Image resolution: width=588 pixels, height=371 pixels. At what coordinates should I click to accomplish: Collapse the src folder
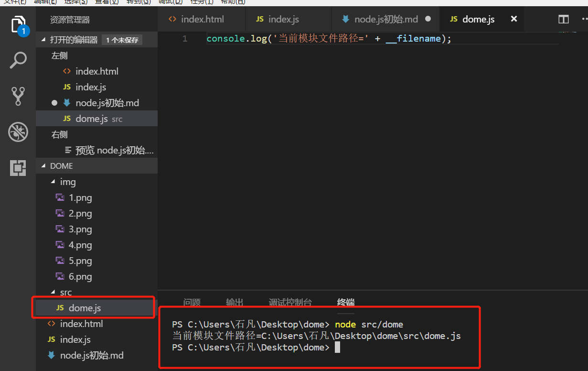pyautogui.click(x=53, y=293)
